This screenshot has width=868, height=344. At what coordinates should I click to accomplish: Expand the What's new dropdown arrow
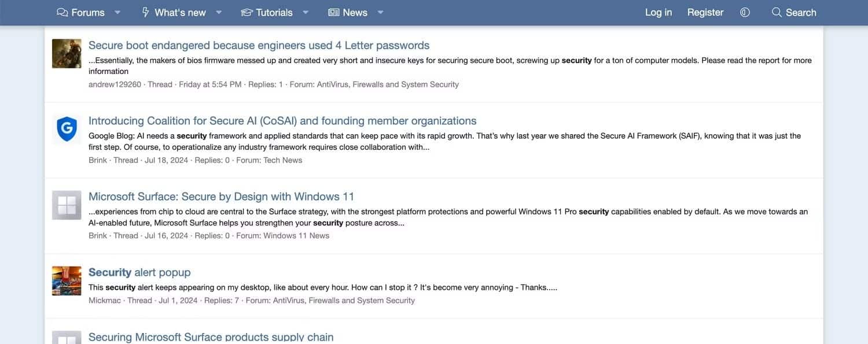pyautogui.click(x=219, y=12)
